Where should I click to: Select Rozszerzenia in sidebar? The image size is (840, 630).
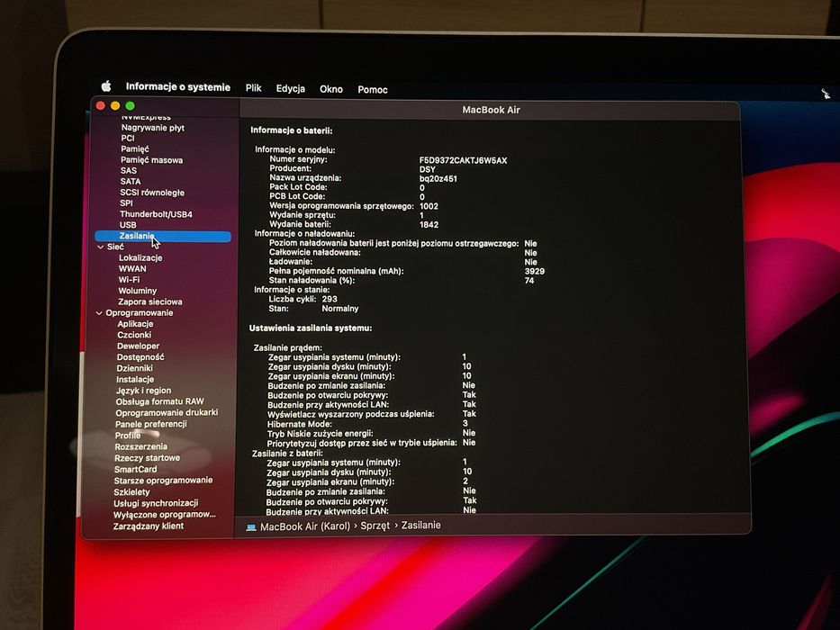[140, 446]
